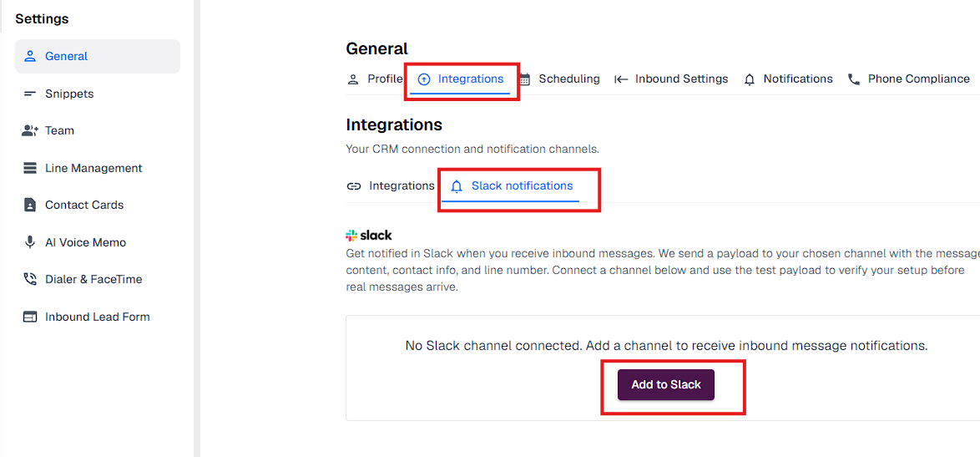Click the Slack logo above description
The width and height of the screenshot is (980, 457).
point(369,235)
